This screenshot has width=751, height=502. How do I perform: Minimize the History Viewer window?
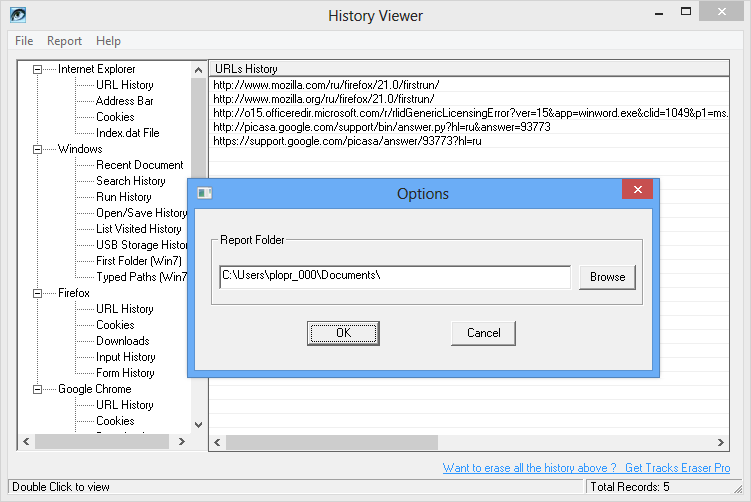click(659, 13)
